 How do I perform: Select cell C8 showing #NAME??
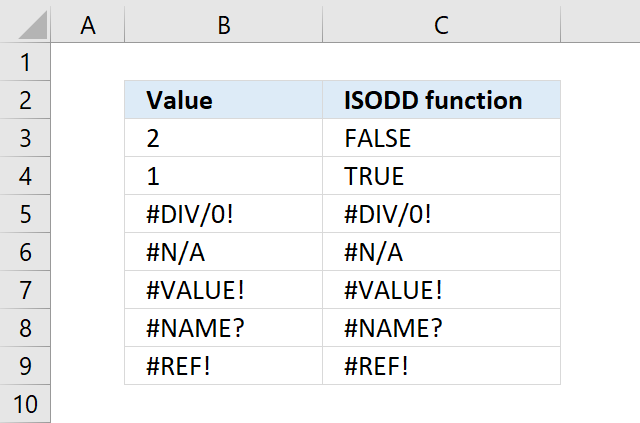[442, 328]
